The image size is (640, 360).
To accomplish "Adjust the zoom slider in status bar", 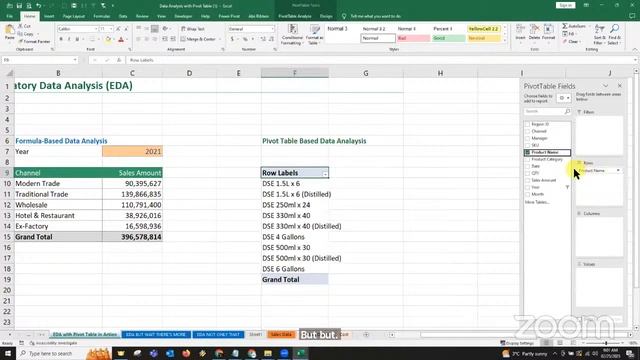I will (x=606, y=343).
